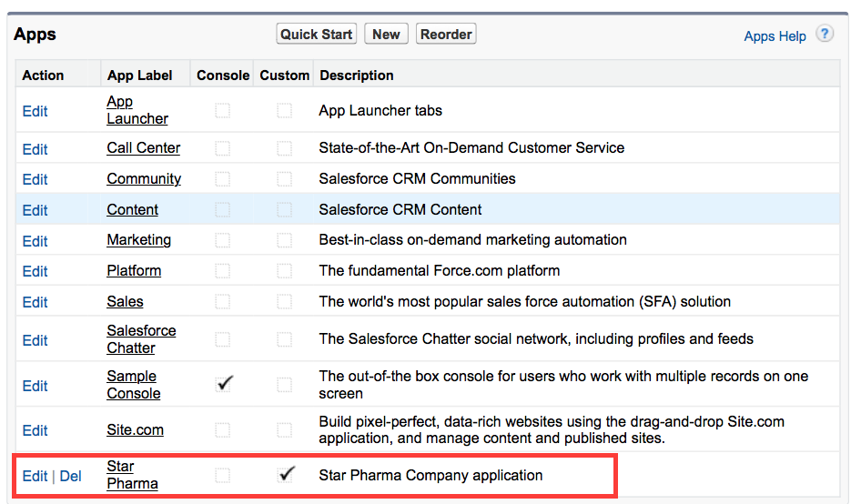861x504 pixels.
Task: Click Custom checkbox for Call Center row
Action: click(x=285, y=148)
